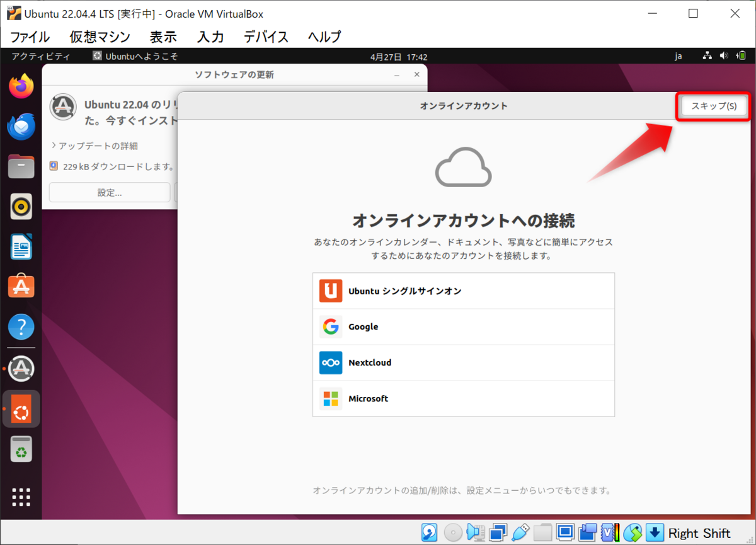
Task: Choose the Google account option
Action: pos(463,327)
